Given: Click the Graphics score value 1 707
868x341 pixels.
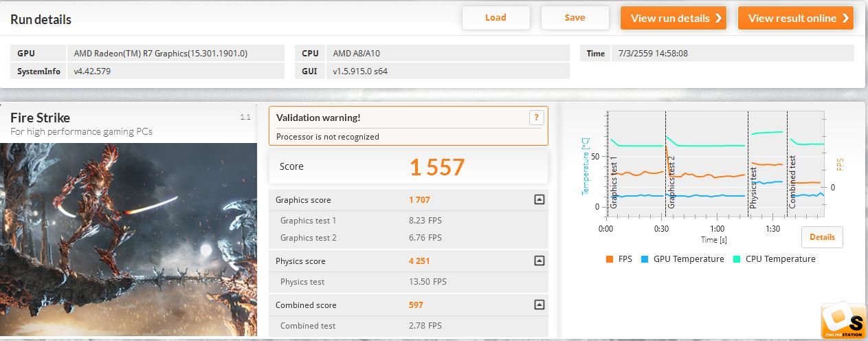Looking at the screenshot, I should (x=419, y=200).
